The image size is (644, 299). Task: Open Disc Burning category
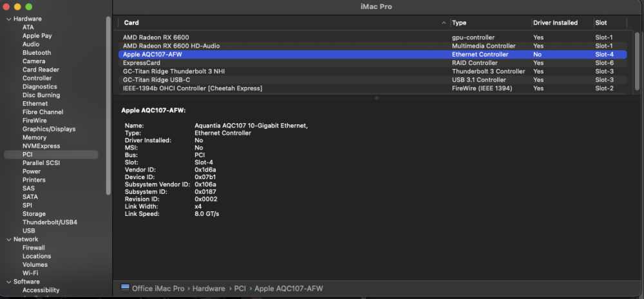pyautogui.click(x=41, y=95)
